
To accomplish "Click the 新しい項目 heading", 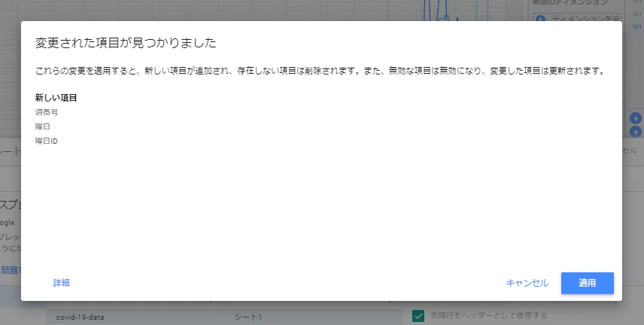I will [56, 98].
